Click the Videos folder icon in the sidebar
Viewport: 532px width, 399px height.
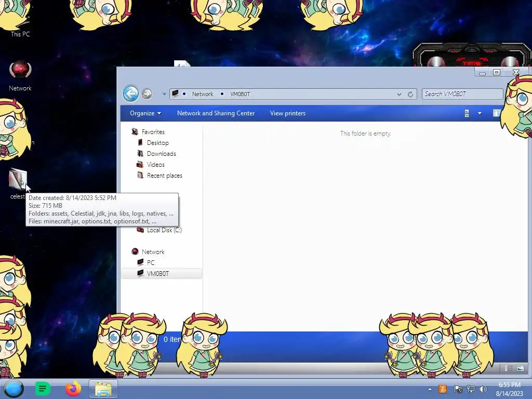coord(140,165)
